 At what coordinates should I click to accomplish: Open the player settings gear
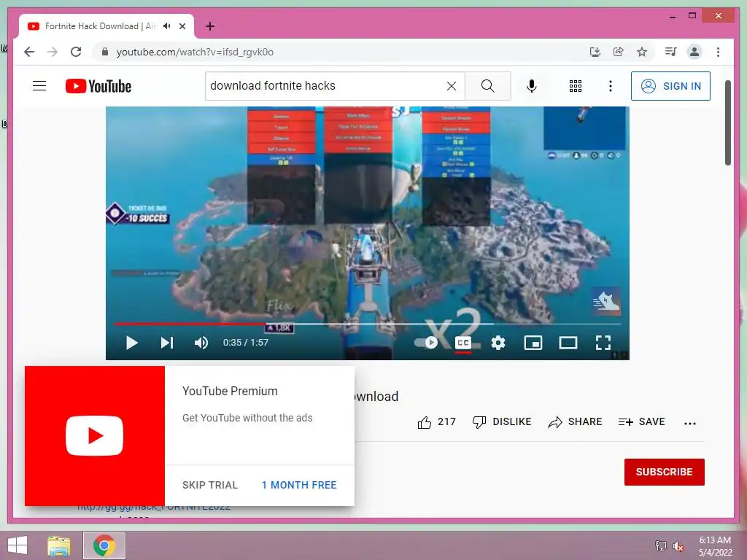(498, 343)
